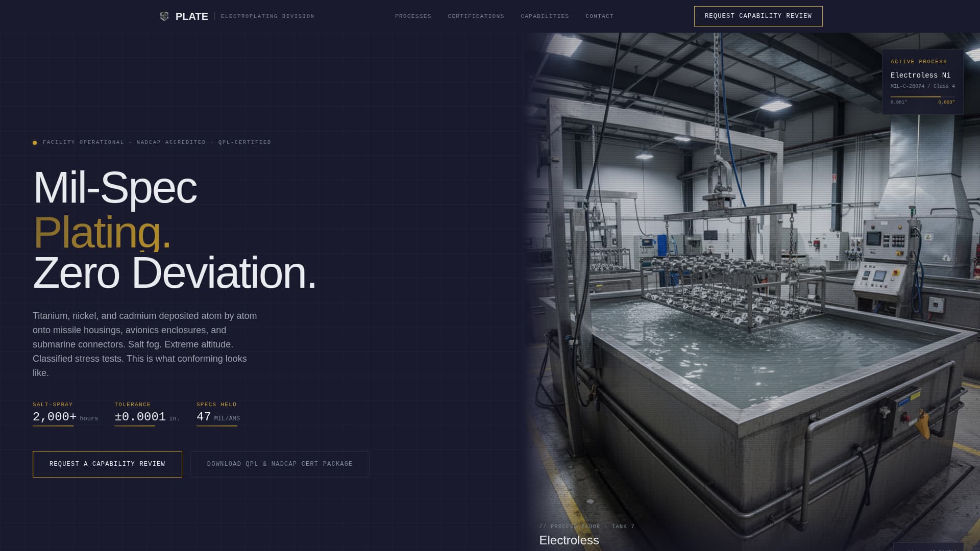
Task: Open the CAPABILITIES navigation item
Action: pos(544,16)
